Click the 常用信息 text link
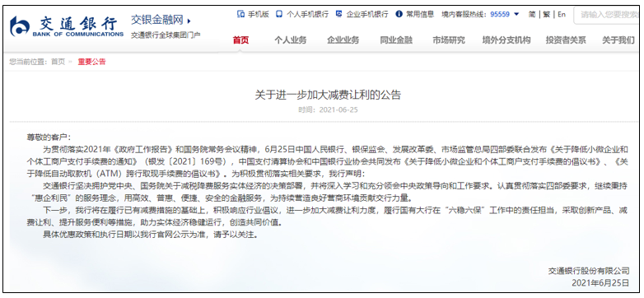Viewport: 644px width, 298px height. (x=420, y=14)
